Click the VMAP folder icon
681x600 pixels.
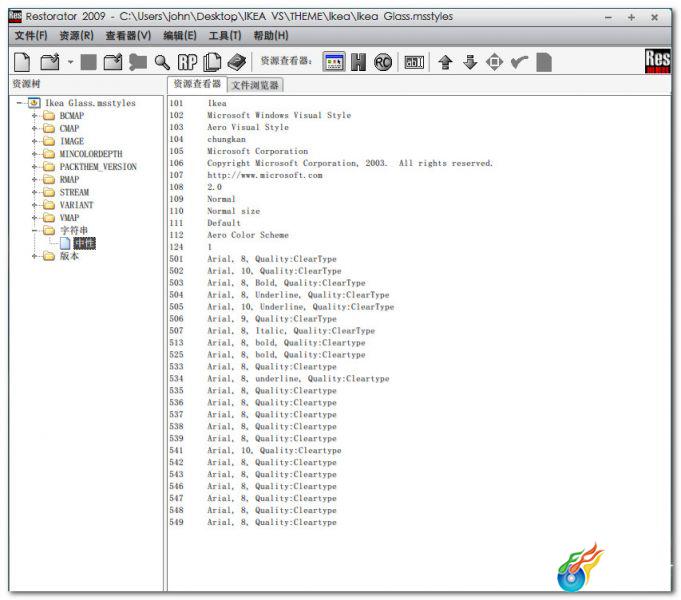point(49,218)
